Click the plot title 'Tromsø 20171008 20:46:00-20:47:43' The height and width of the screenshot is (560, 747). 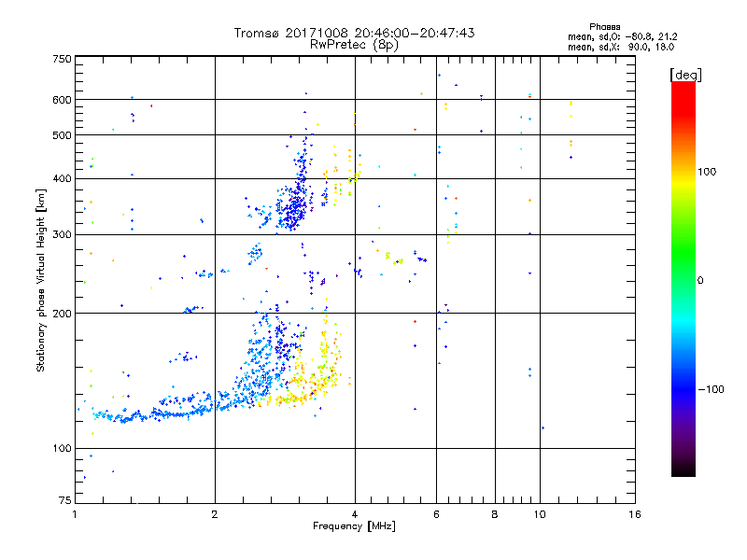(354, 33)
